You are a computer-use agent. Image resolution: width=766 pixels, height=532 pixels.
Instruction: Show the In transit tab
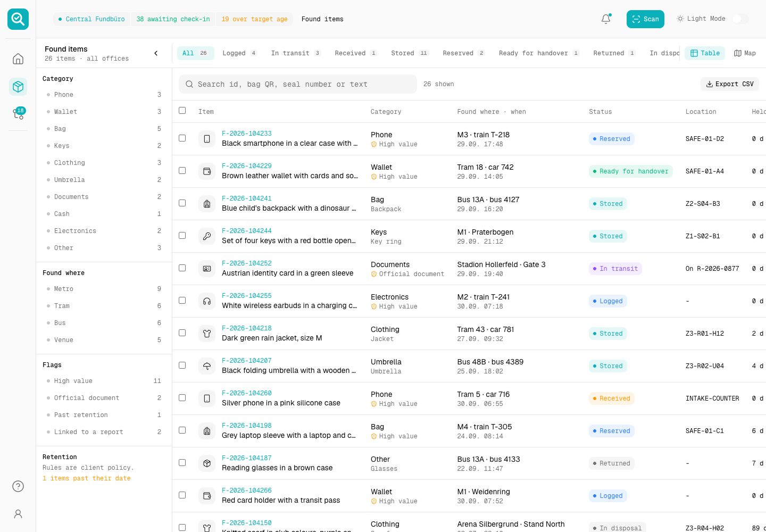pyautogui.click(x=296, y=53)
